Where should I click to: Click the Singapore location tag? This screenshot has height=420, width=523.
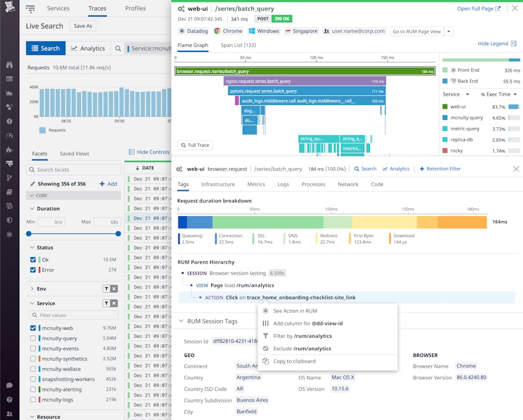point(301,31)
